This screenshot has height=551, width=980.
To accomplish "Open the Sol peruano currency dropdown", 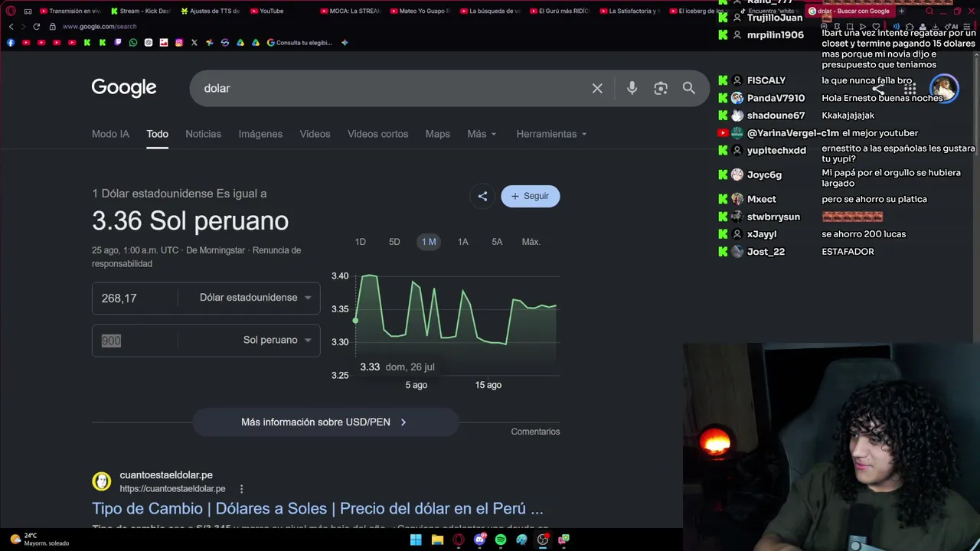I will pos(276,340).
